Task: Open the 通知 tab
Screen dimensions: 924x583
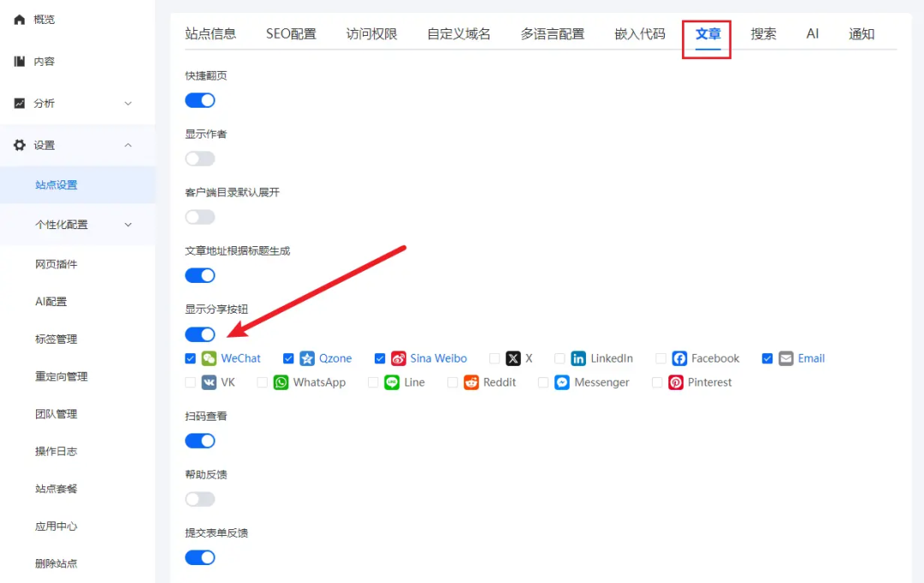Action: pyautogui.click(x=862, y=33)
